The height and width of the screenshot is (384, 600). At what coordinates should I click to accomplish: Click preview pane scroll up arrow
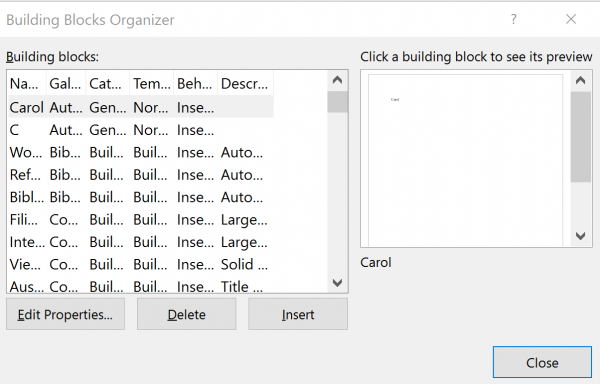pos(580,80)
